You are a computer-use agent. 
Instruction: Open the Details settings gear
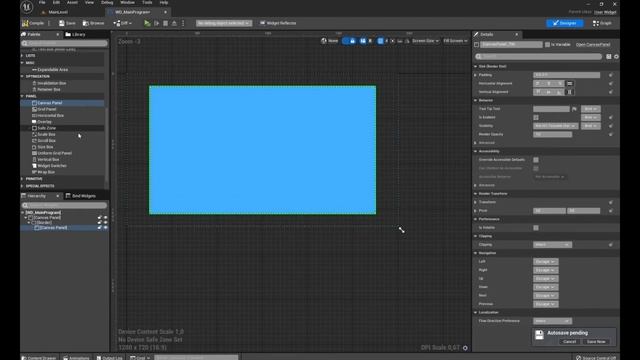pos(616,57)
